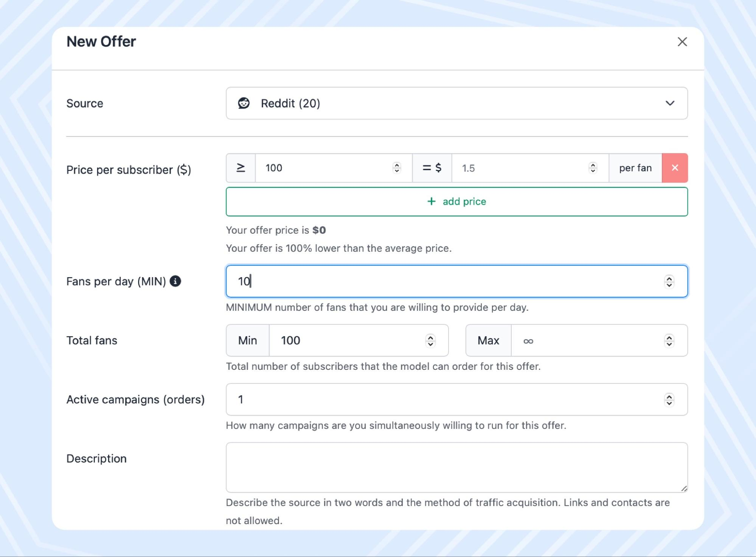Grab the Description textarea resize handle
The image size is (756, 557).
click(x=684, y=489)
